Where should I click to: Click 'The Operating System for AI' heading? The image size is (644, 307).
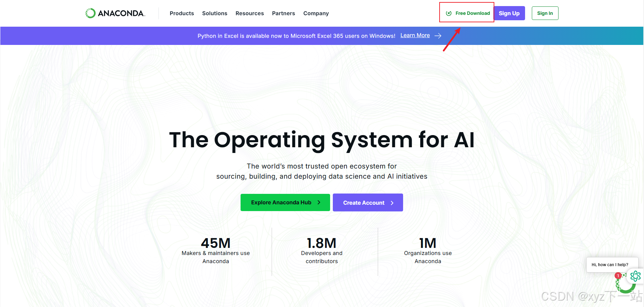coord(322,140)
